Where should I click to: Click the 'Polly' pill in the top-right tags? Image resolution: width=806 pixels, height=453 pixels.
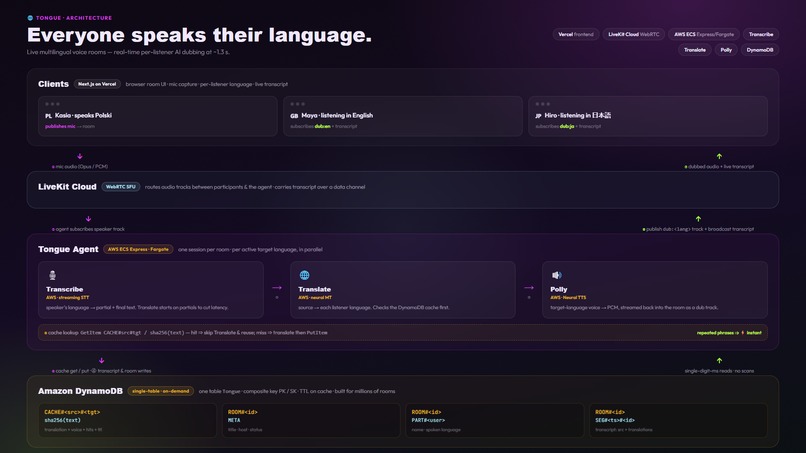click(x=726, y=50)
